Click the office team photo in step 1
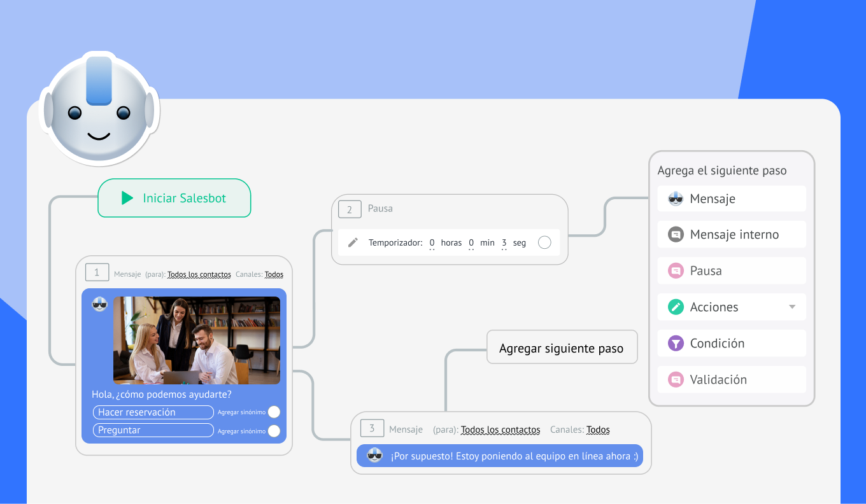Image resolution: width=866 pixels, height=504 pixels. point(197,340)
